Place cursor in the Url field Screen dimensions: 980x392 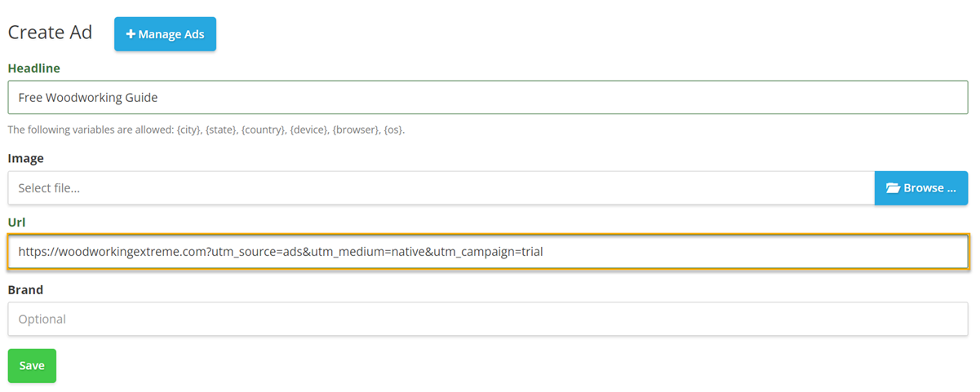pos(488,252)
